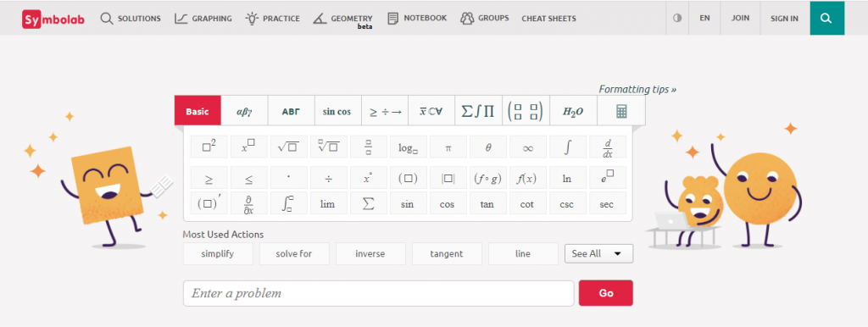This screenshot has width=868, height=327.
Task: Insert the cos function
Action: coord(448,203)
